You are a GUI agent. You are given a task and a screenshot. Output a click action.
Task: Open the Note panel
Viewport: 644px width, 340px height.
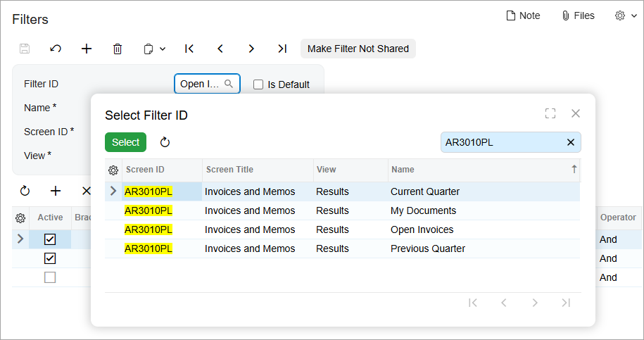tap(523, 15)
